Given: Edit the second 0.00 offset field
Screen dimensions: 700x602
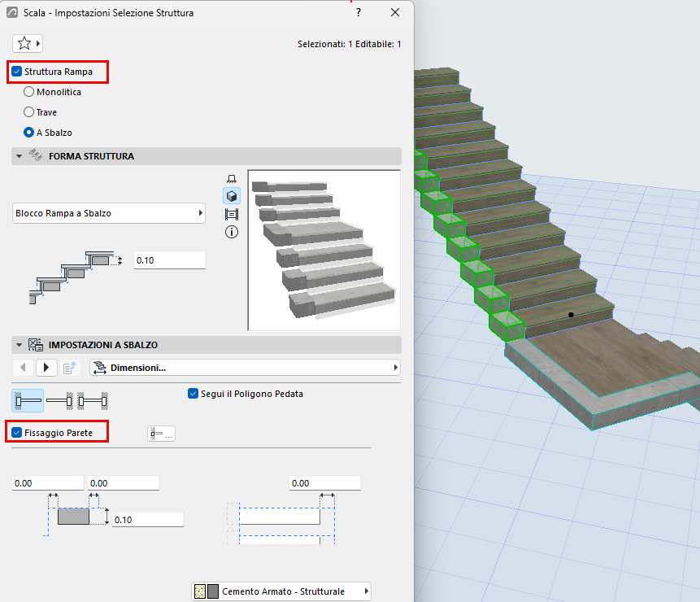Looking at the screenshot, I should (x=124, y=483).
